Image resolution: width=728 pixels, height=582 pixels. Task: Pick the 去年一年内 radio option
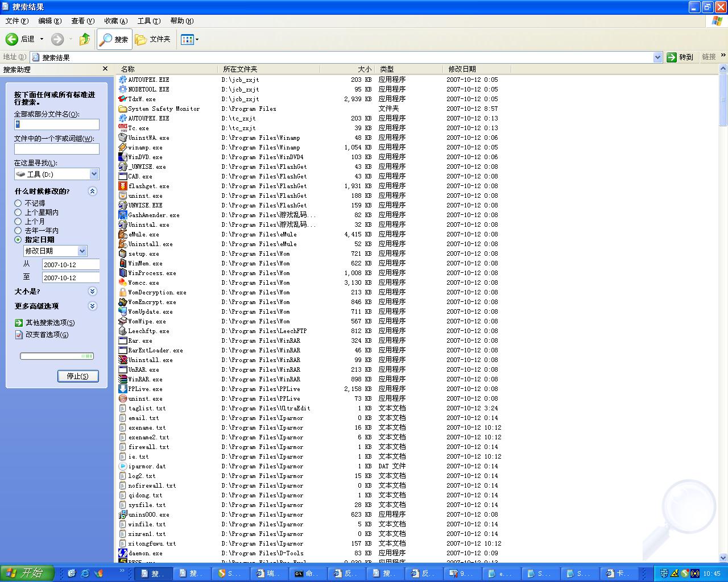pos(18,230)
